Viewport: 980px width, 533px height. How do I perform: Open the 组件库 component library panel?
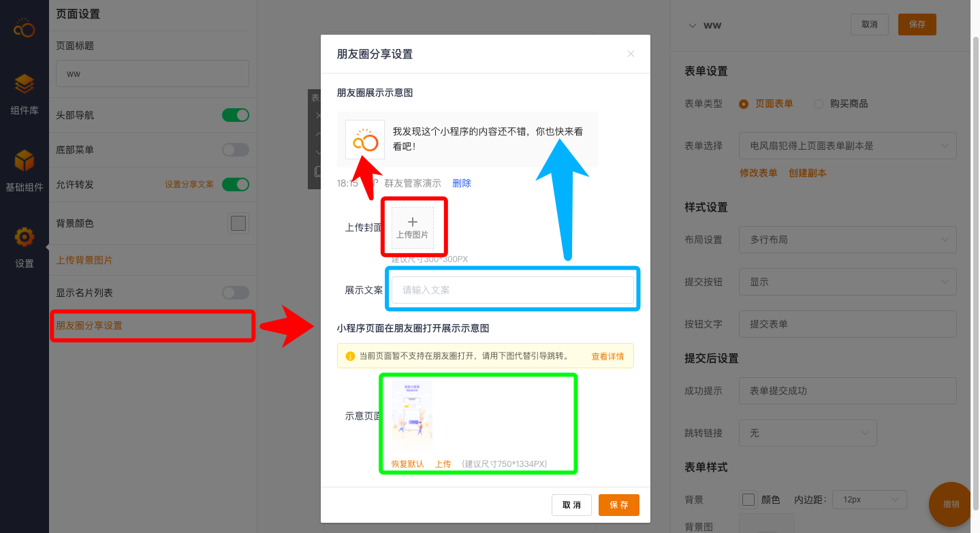(x=24, y=94)
